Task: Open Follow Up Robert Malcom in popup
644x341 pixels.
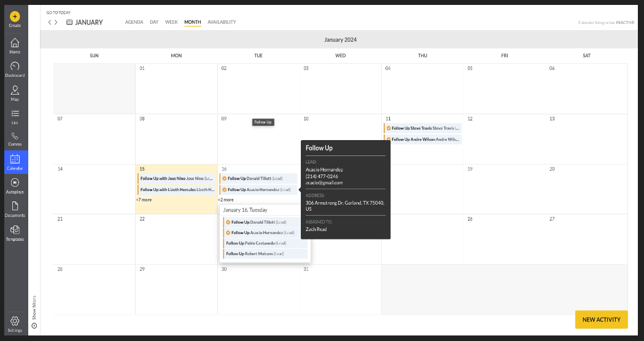Action: pyautogui.click(x=265, y=254)
